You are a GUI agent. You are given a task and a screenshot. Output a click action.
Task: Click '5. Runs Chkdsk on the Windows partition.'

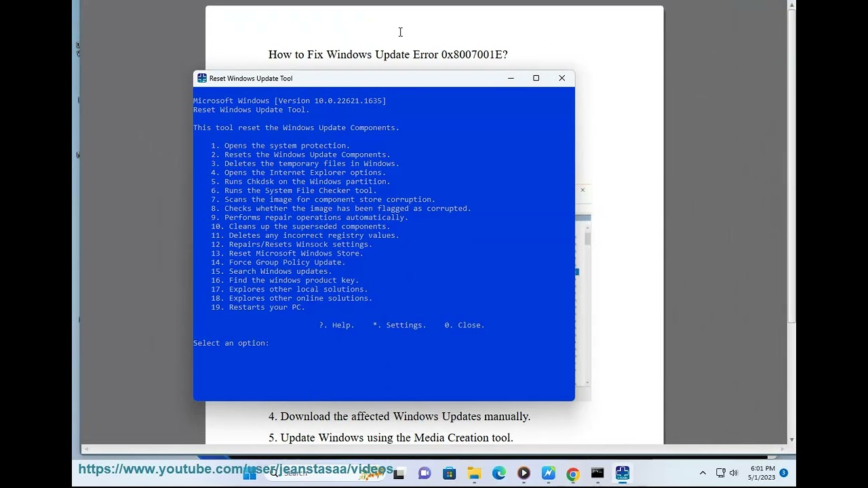coord(300,182)
